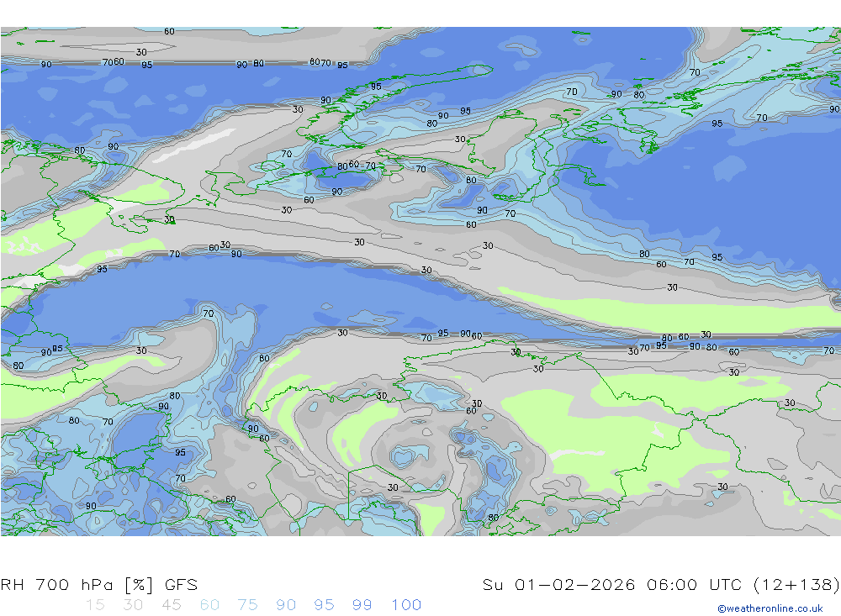Select the 100 percent legend value
Screen dimensions: 841x616
coord(406,605)
